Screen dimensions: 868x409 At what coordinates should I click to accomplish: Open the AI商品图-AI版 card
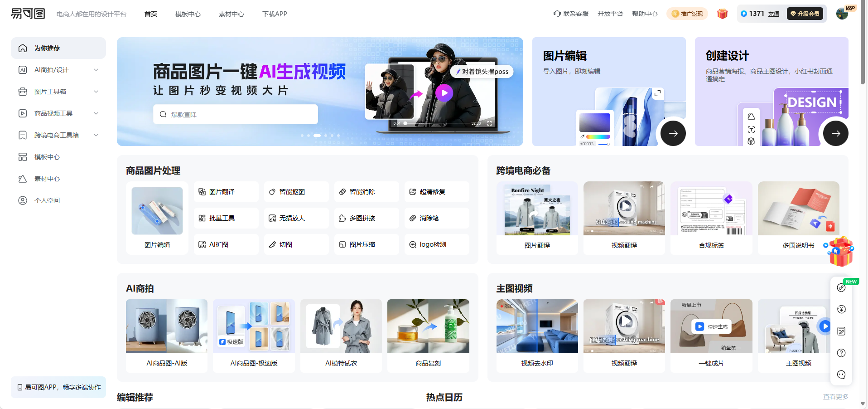167,336
